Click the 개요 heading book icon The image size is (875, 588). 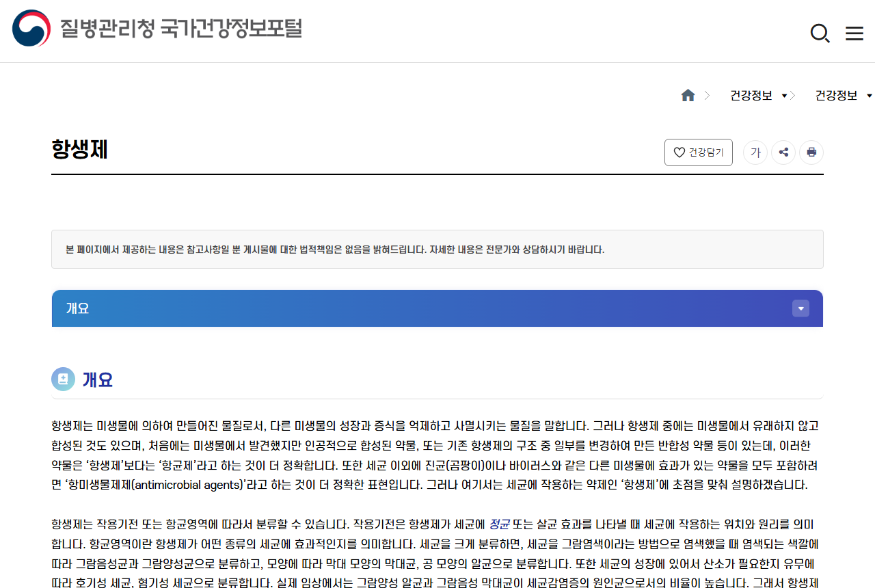(x=63, y=379)
